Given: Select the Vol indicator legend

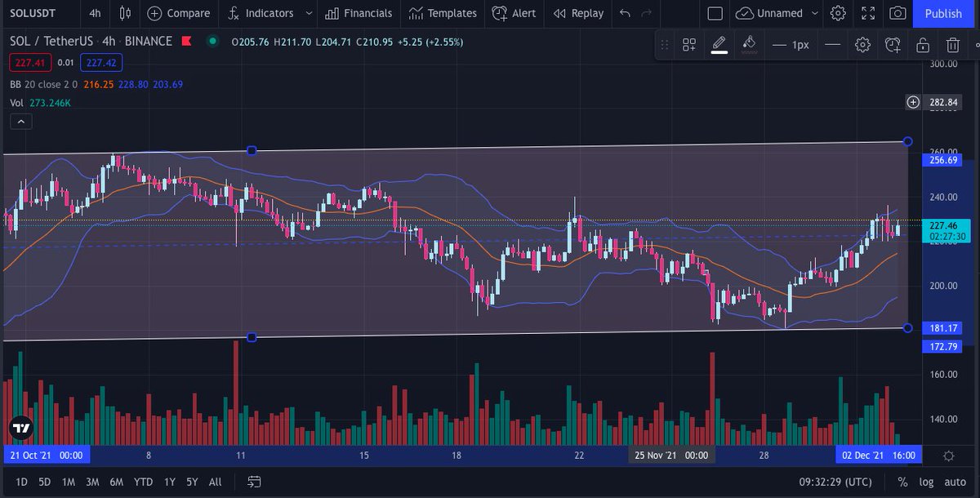Looking at the screenshot, I should [16, 103].
